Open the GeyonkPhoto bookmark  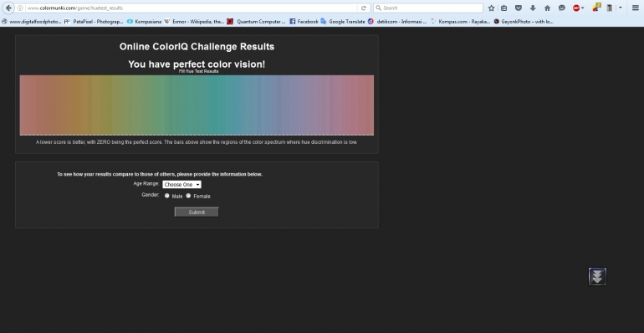click(x=524, y=22)
